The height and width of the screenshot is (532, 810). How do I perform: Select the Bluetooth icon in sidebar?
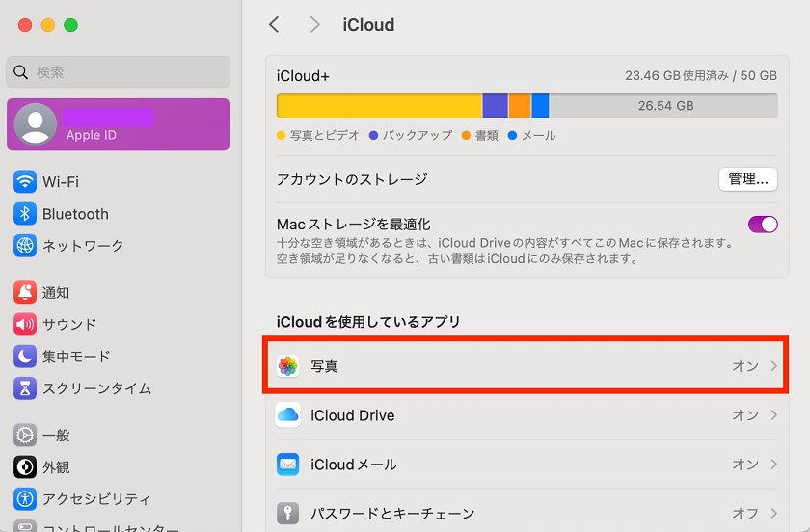click(25, 214)
